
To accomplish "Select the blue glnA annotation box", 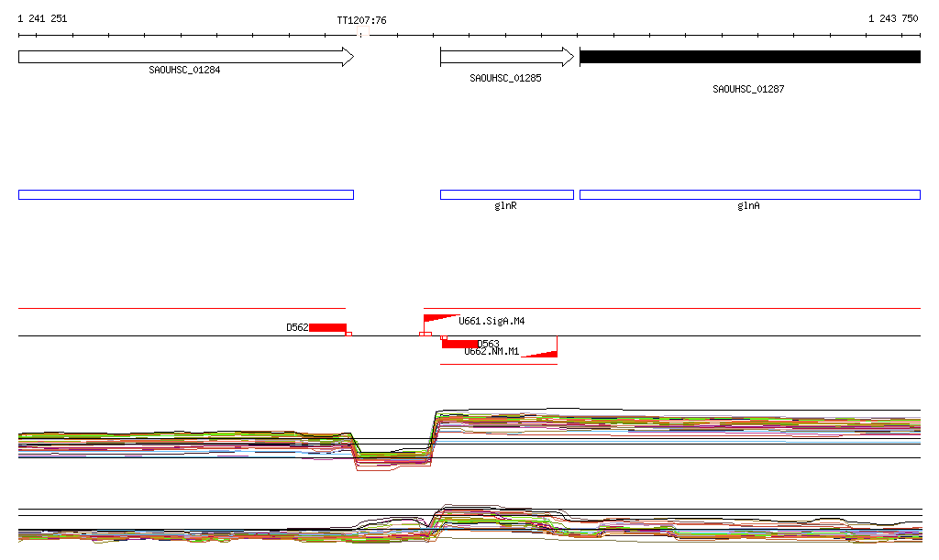I will tap(750, 194).
